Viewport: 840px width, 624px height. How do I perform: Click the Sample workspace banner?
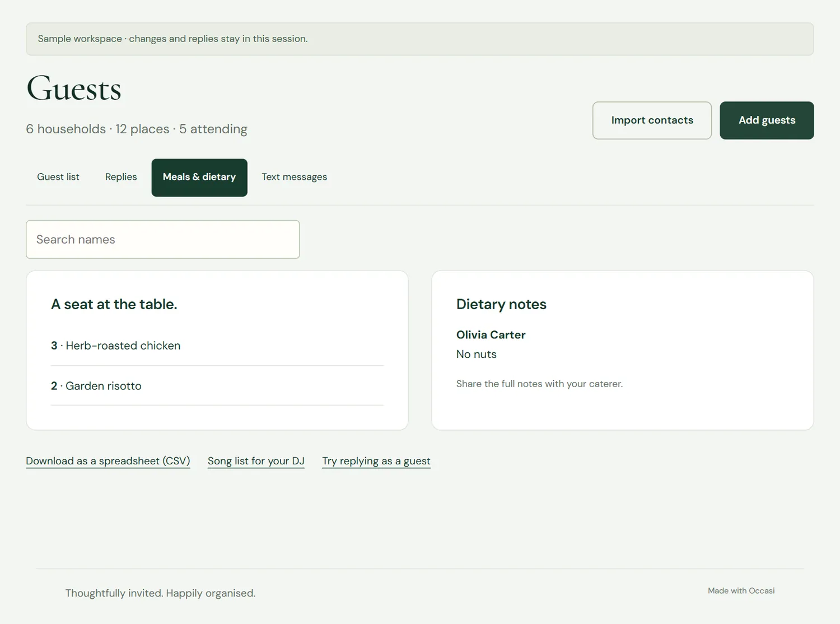(x=420, y=39)
